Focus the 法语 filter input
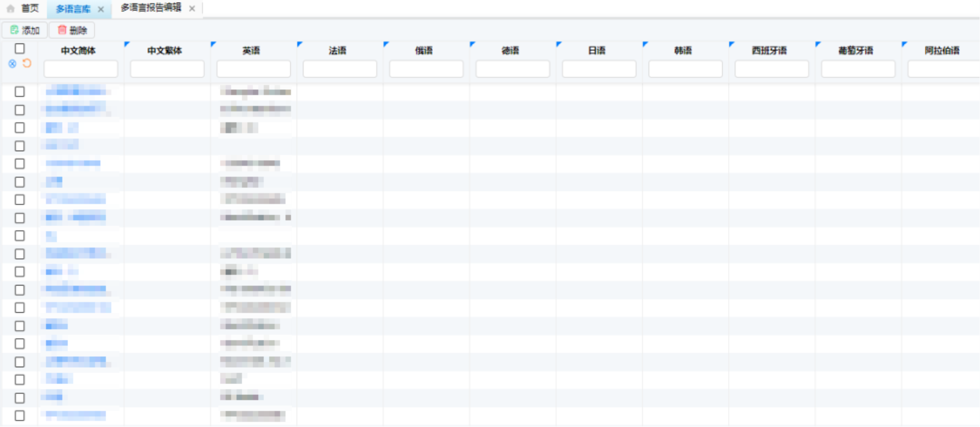The image size is (980, 427). coord(340,69)
